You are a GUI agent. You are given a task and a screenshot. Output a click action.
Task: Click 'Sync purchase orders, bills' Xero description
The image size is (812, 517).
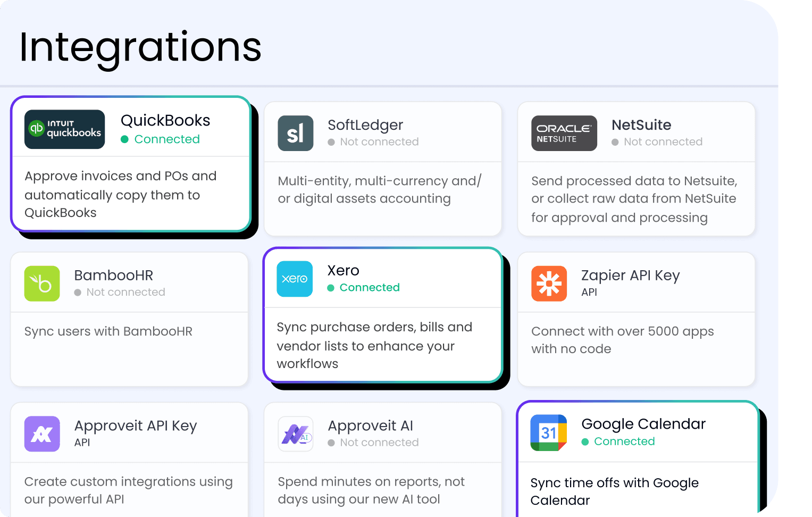(x=374, y=345)
